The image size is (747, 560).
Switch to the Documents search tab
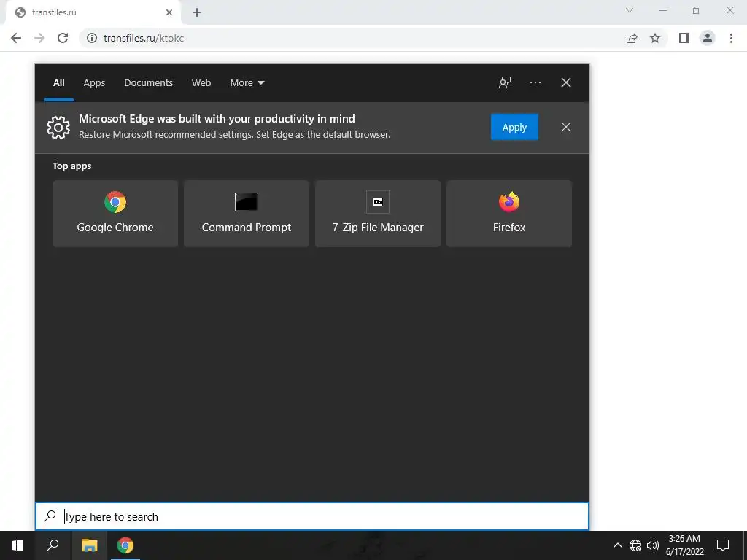pyautogui.click(x=148, y=83)
